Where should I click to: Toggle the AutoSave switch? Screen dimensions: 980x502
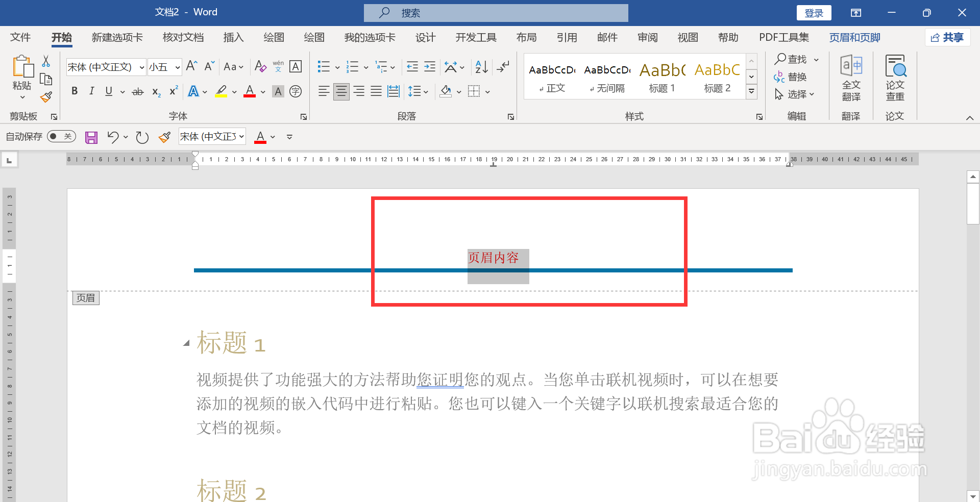tap(61, 136)
